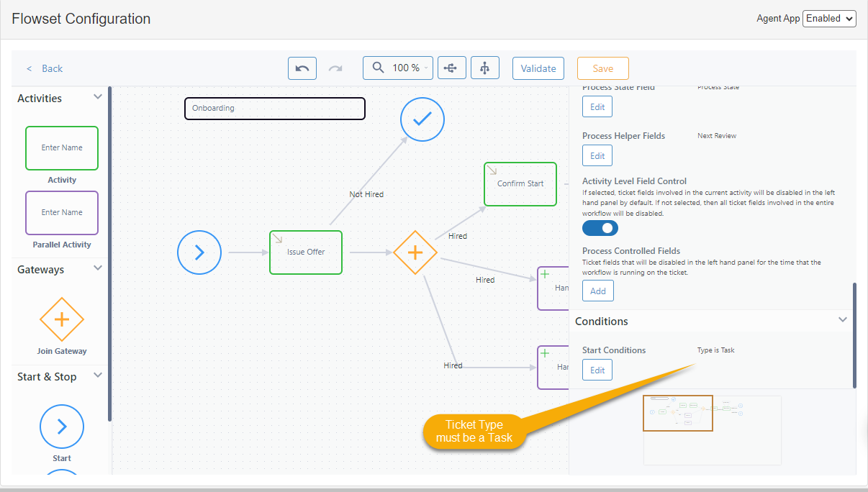Pick green Activity element from palette
This screenshot has width=868, height=492.
[62, 148]
